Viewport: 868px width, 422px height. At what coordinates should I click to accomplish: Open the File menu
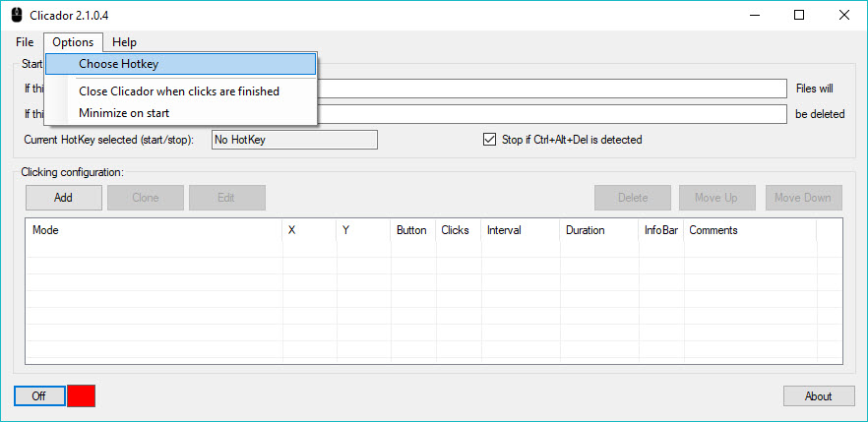click(25, 42)
